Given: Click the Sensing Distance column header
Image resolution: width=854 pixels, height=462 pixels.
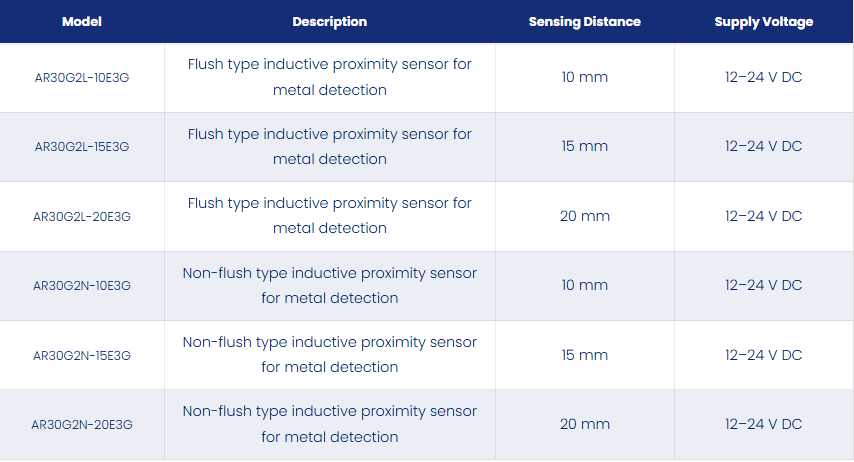Looking at the screenshot, I should pyautogui.click(x=584, y=22).
